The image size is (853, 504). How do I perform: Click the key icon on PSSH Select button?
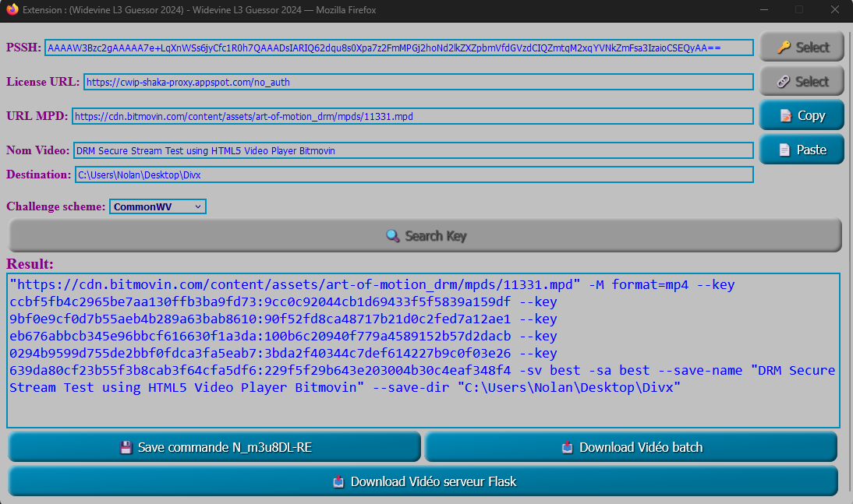click(784, 48)
